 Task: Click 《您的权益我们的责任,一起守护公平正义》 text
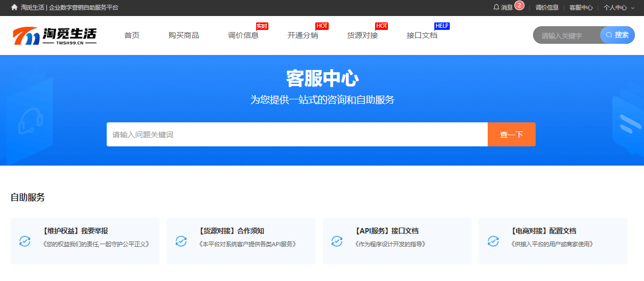(x=96, y=244)
